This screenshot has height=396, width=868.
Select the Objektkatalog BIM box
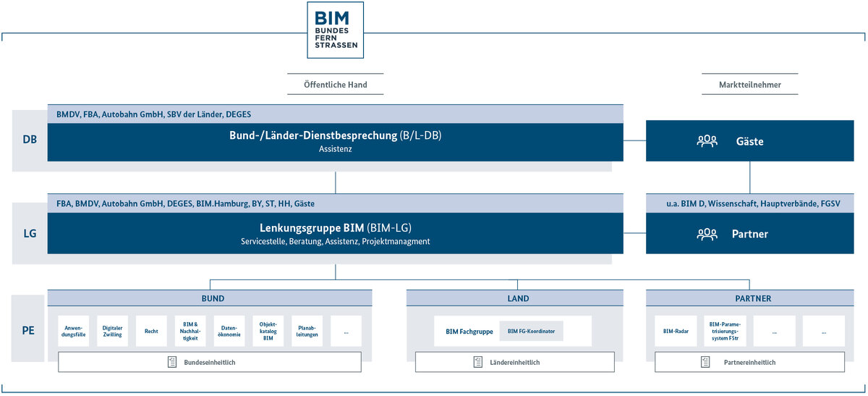click(268, 331)
